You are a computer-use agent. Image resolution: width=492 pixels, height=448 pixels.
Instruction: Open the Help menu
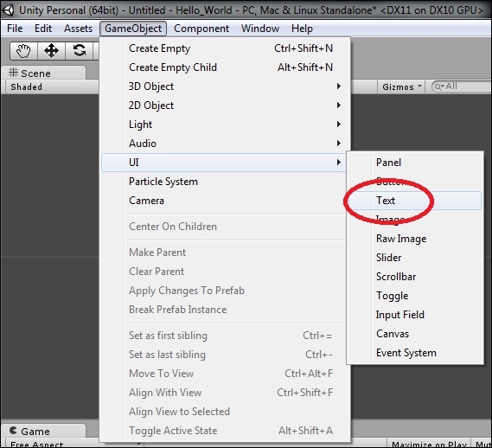pos(302,29)
